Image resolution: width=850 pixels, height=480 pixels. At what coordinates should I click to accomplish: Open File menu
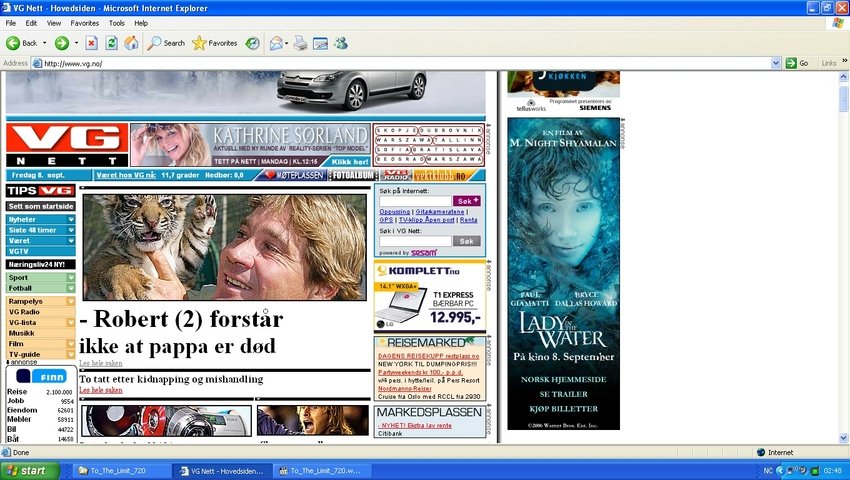click(11, 23)
